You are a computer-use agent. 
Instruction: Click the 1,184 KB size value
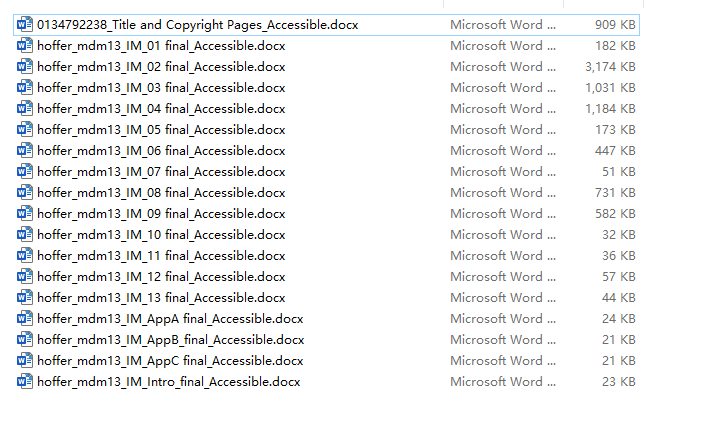pos(610,109)
